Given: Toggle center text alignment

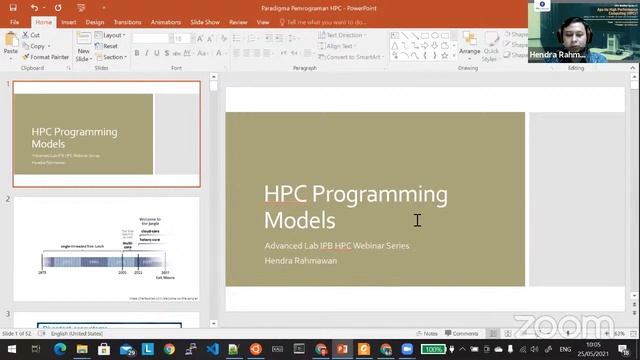Looking at the screenshot, I should coord(247,53).
